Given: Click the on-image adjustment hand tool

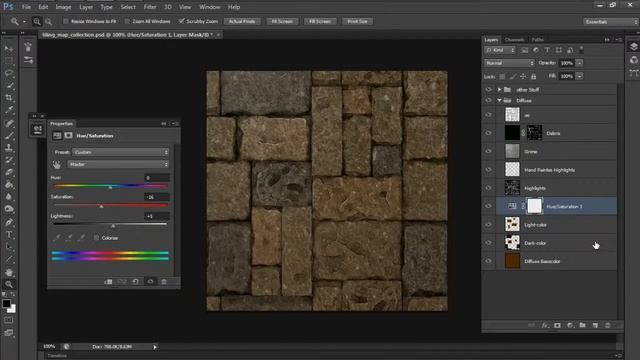Looking at the screenshot, I should click(x=57, y=164).
